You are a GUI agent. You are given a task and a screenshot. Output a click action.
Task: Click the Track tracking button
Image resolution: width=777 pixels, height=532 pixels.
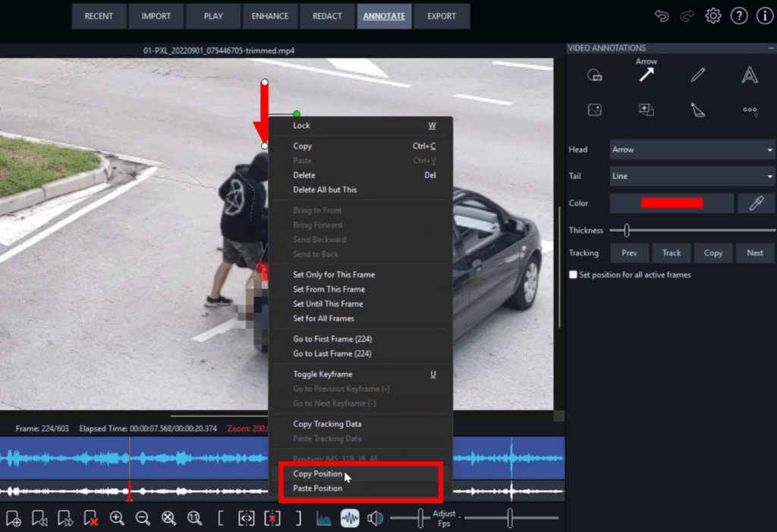[x=672, y=253]
